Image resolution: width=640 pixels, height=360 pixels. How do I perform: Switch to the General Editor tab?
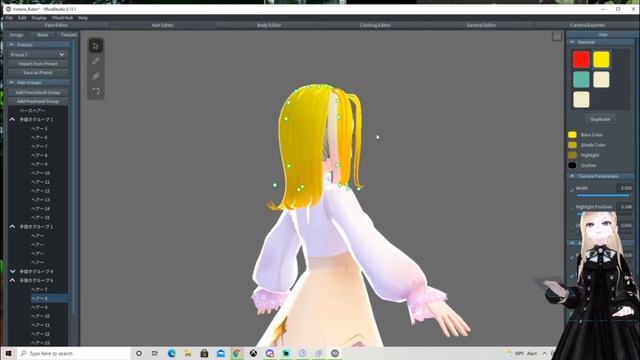(481, 25)
